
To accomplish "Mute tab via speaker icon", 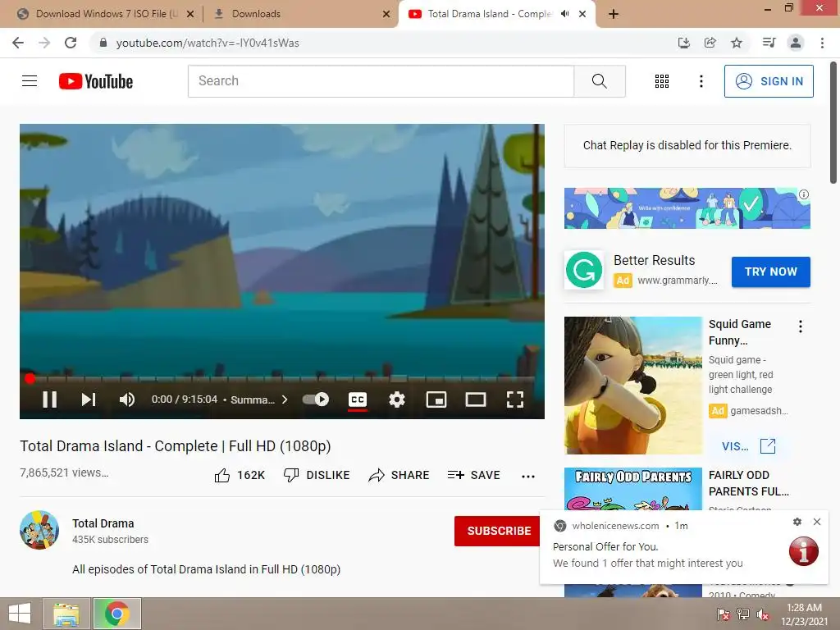I will (564, 14).
